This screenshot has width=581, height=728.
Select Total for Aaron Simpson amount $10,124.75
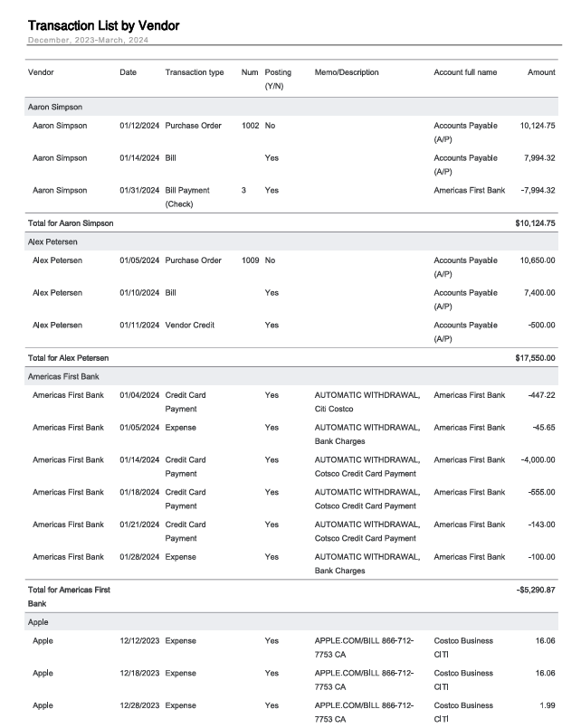click(x=535, y=223)
